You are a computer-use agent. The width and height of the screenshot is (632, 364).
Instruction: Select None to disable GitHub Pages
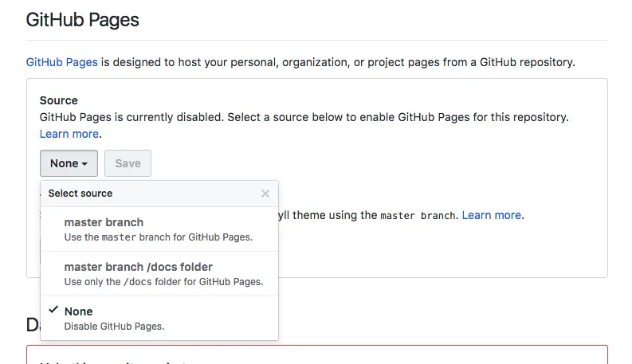(x=78, y=311)
